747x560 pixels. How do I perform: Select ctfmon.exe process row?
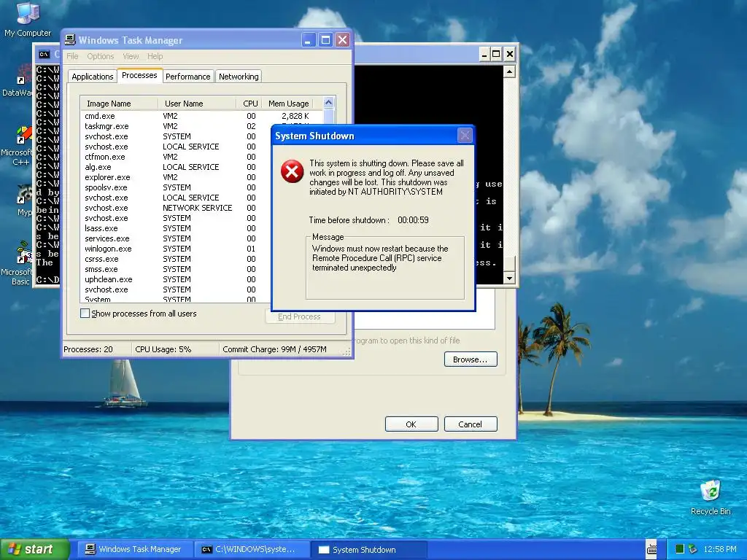175,157
